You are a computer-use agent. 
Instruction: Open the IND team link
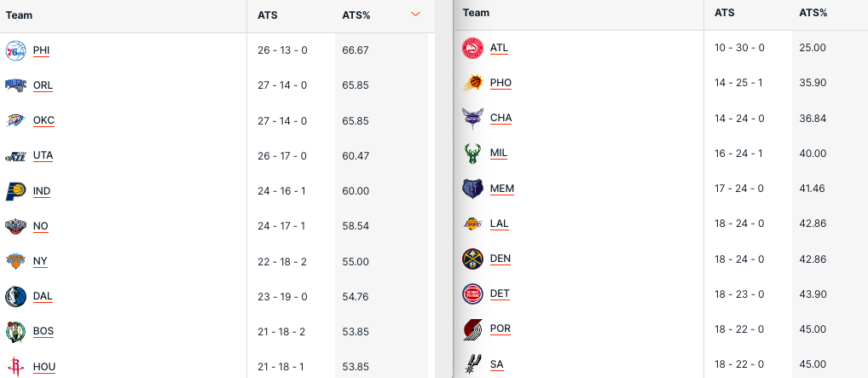pos(41,191)
